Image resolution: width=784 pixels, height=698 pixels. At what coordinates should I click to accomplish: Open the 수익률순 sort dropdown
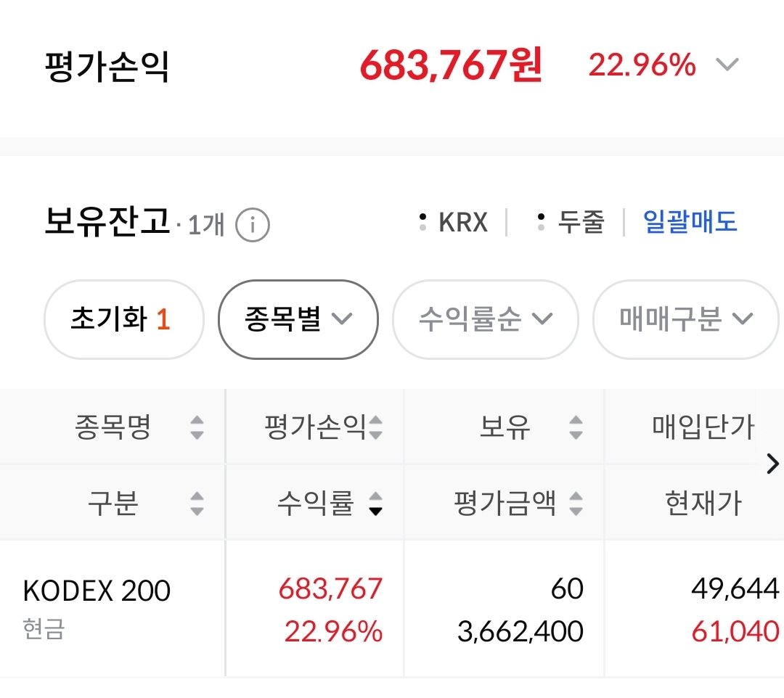coord(485,319)
